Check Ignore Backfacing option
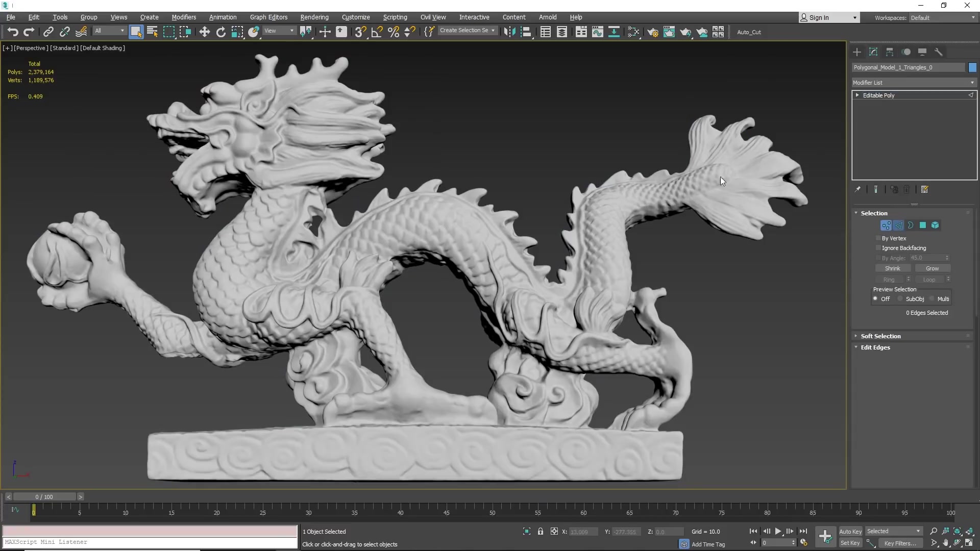Viewport: 980px width, 551px height. point(878,247)
